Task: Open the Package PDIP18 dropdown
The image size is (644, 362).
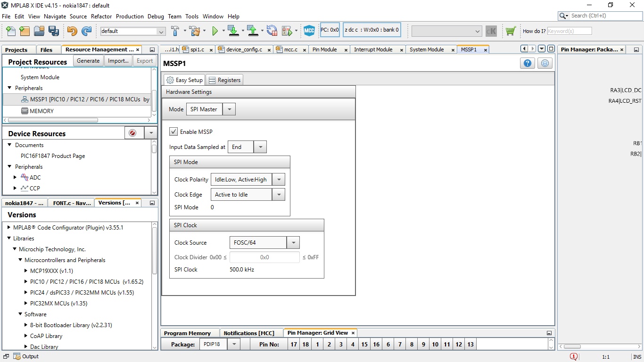Action: pos(234,344)
